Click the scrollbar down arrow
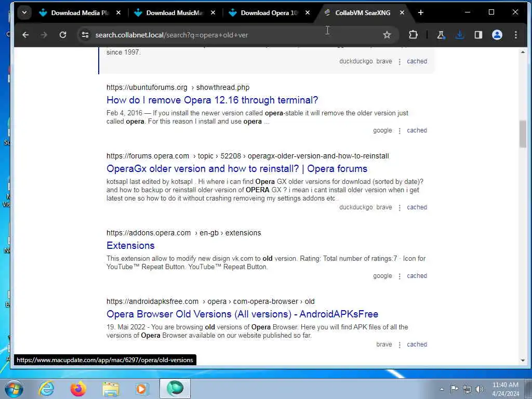 tap(523, 361)
